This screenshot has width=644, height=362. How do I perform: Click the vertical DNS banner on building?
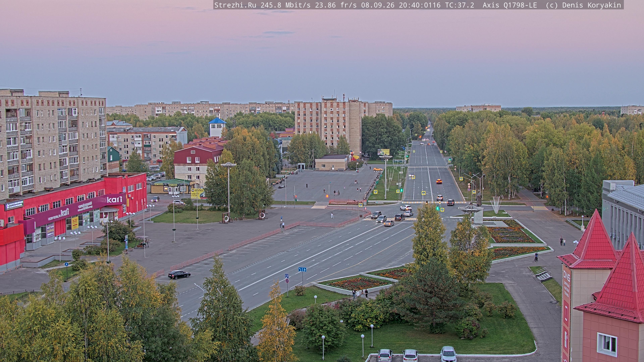click(567, 312)
